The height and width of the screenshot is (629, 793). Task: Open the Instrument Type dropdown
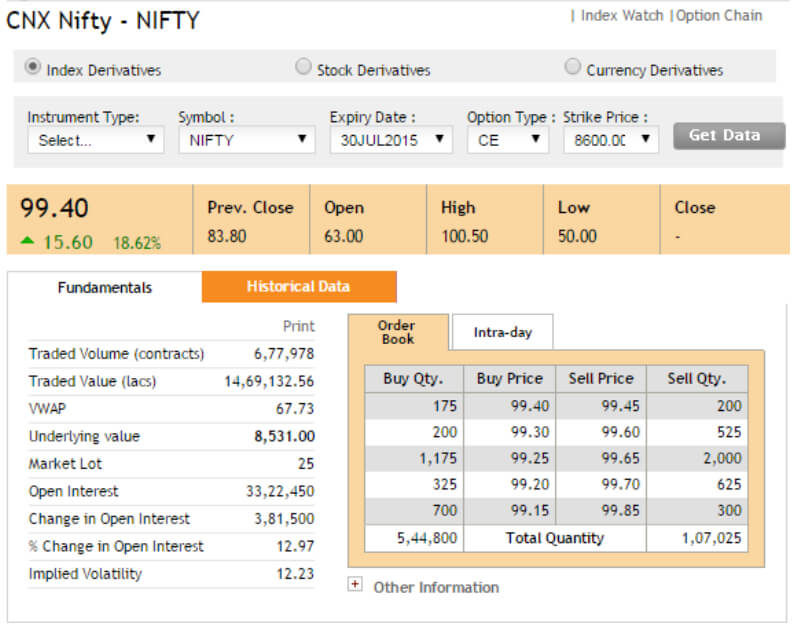point(96,140)
